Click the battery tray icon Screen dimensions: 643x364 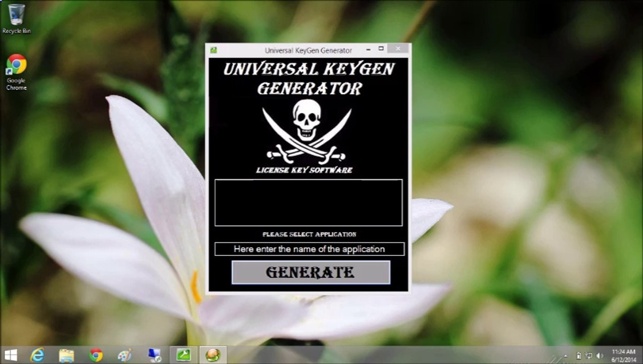(x=579, y=356)
